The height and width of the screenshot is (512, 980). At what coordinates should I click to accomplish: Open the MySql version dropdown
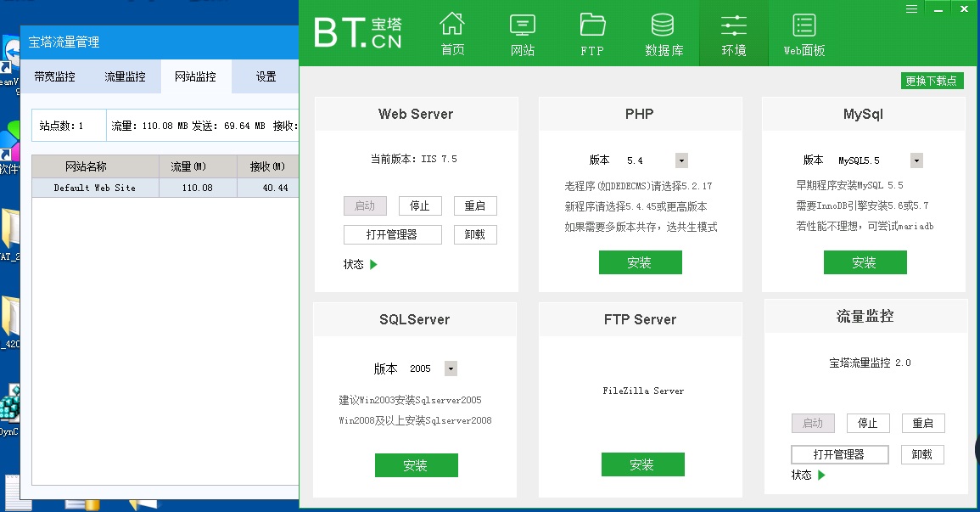[x=916, y=160]
